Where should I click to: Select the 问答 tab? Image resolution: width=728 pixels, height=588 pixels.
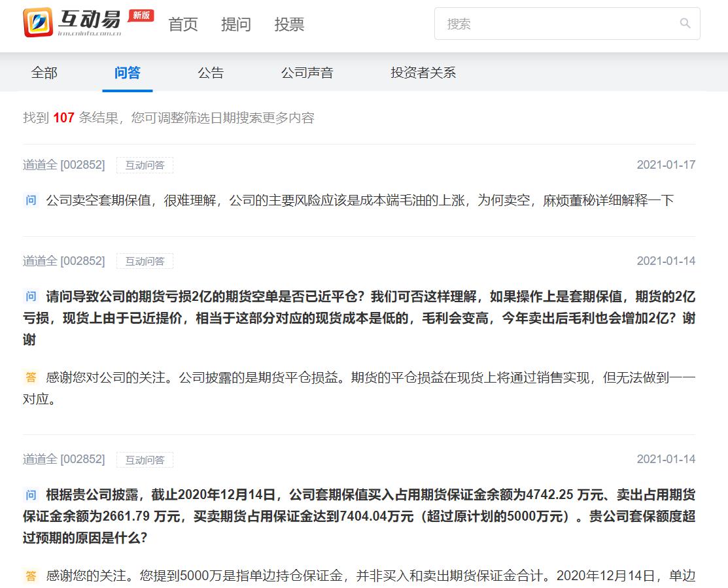click(127, 73)
